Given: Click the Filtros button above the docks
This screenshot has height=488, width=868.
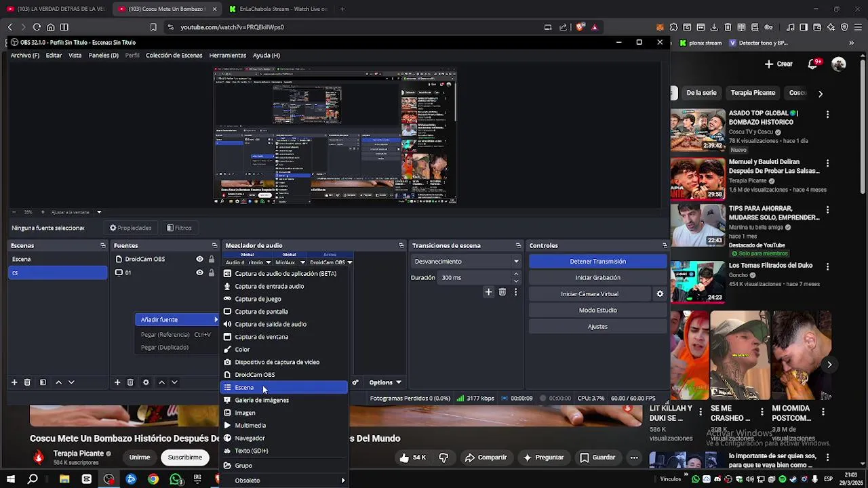Looking at the screenshot, I should 179,228.
